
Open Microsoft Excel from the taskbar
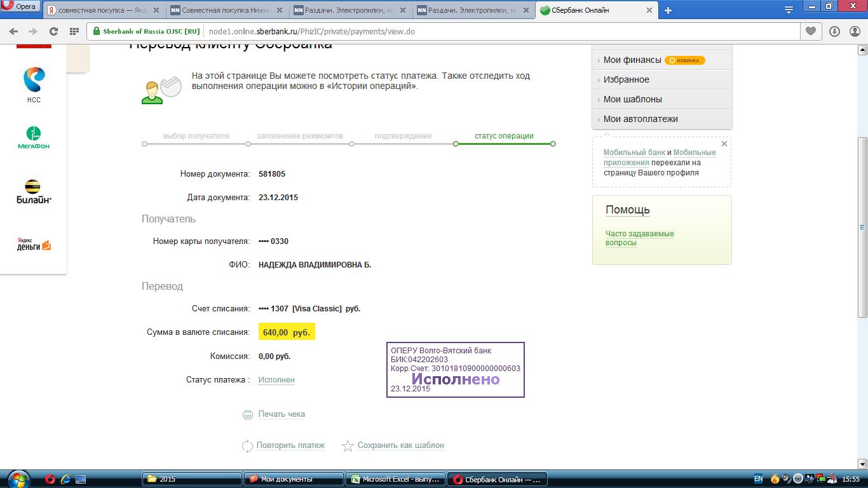[x=396, y=479]
